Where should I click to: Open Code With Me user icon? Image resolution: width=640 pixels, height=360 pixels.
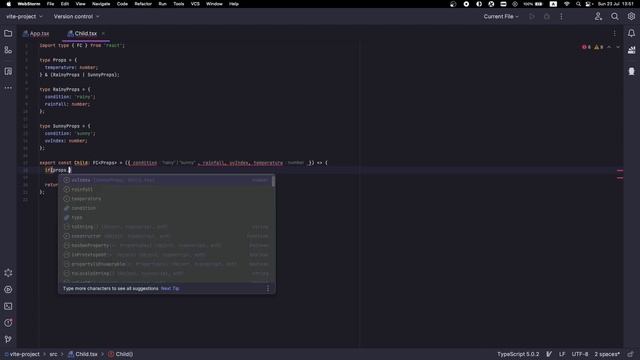click(598, 16)
